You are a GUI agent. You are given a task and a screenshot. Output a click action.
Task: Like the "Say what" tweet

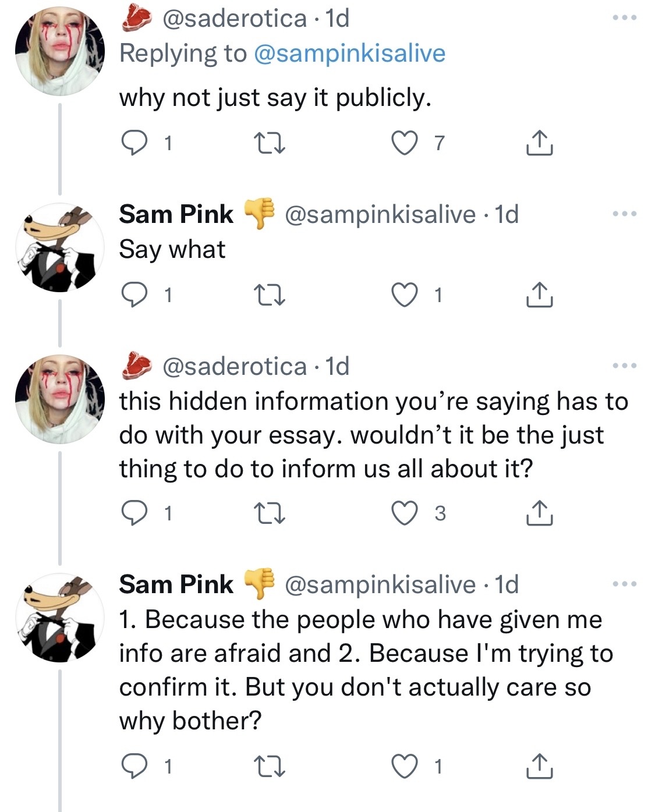pyautogui.click(x=405, y=295)
